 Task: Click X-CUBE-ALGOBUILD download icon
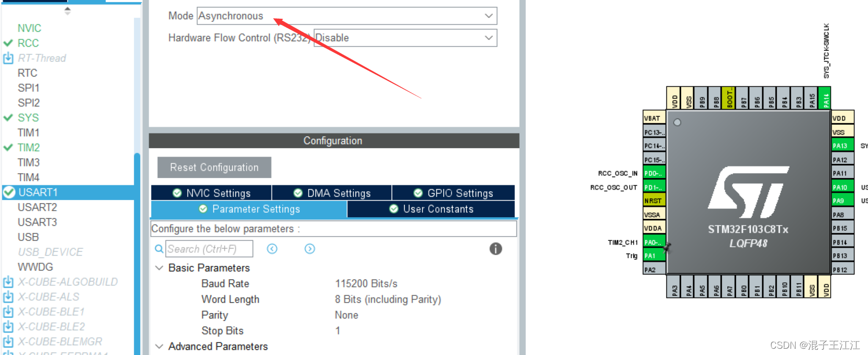click(8, 282)
